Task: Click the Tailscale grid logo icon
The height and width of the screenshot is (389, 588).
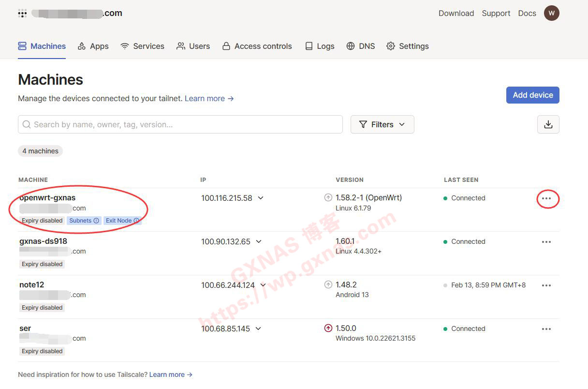Action: pyautogui.click(x=22, y=14)
